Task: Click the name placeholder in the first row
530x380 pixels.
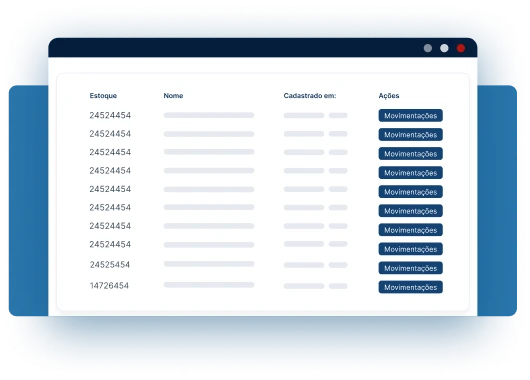Action: (x=209, y=115)
